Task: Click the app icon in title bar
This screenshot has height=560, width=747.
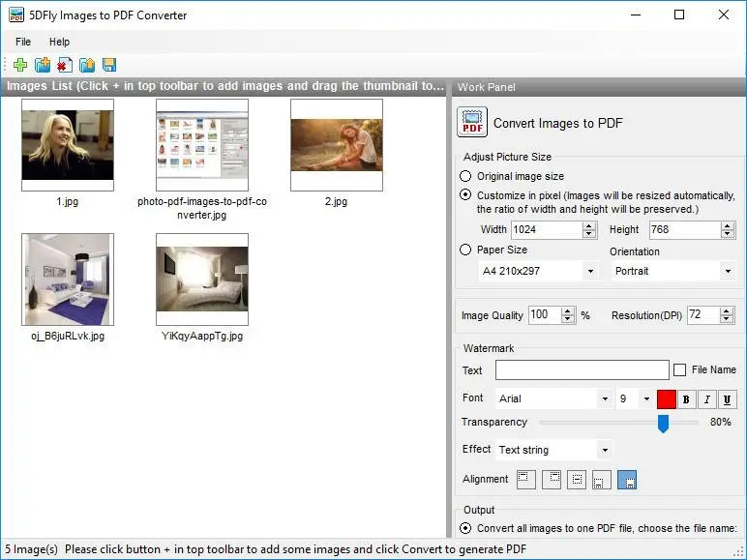Action: click(x=16, y=15)
